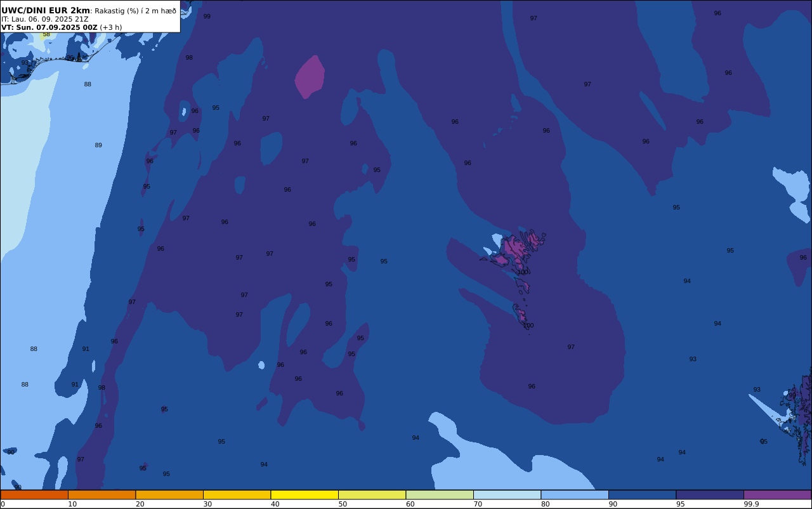
Task: Click the legend tick label "10"
Action: 72,504
